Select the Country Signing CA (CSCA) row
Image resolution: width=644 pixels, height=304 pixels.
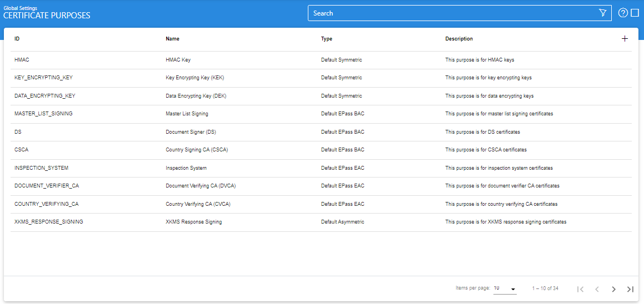tap(197, 150)
